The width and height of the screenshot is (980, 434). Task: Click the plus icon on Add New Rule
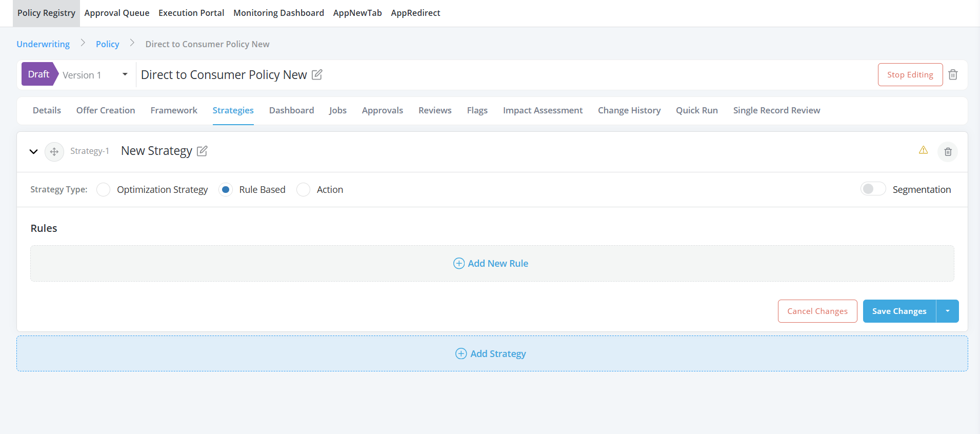click(x=459, y=264)
